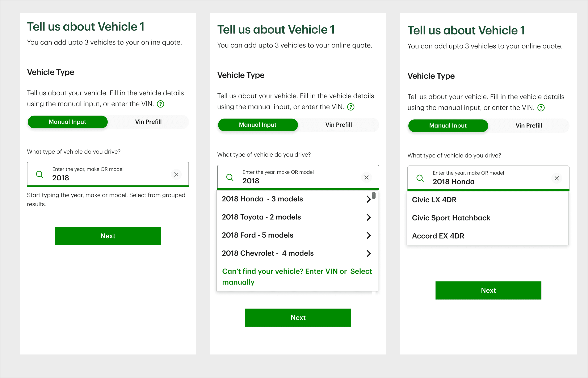588x378 pixels.
Task: Click the Next button in the first panel
Action: click(x=108, y=236)
